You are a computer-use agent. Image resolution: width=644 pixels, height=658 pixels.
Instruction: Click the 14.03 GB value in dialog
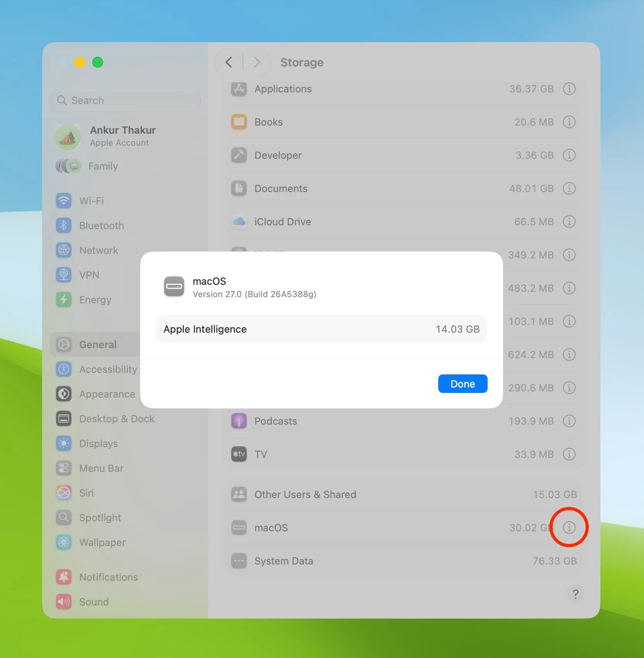click(x=458, y=329)
